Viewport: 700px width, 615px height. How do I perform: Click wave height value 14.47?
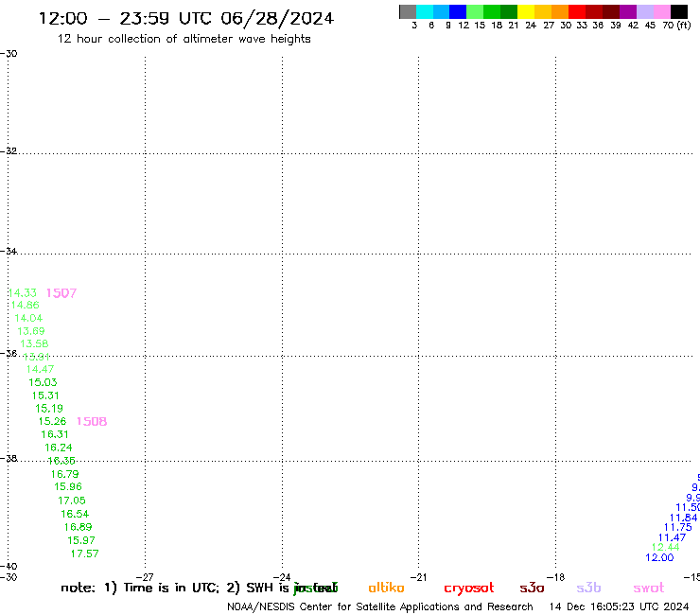click(40, 369)
